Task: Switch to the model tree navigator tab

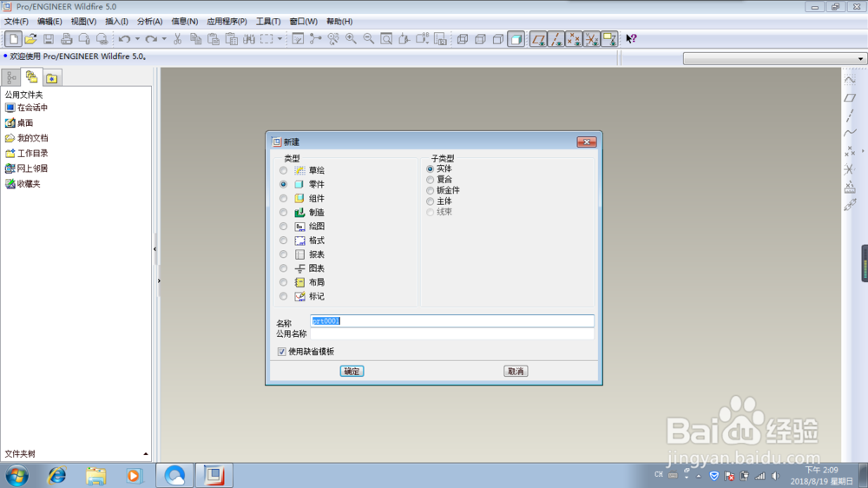Action: coord(11,78)
